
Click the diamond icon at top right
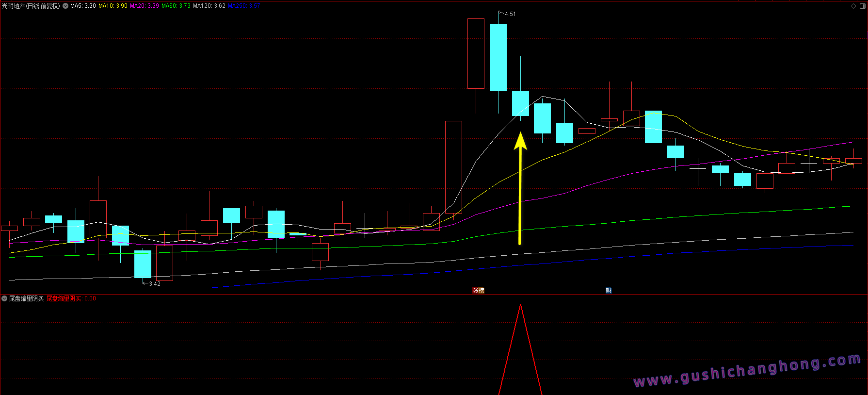(x=854, y=6)
